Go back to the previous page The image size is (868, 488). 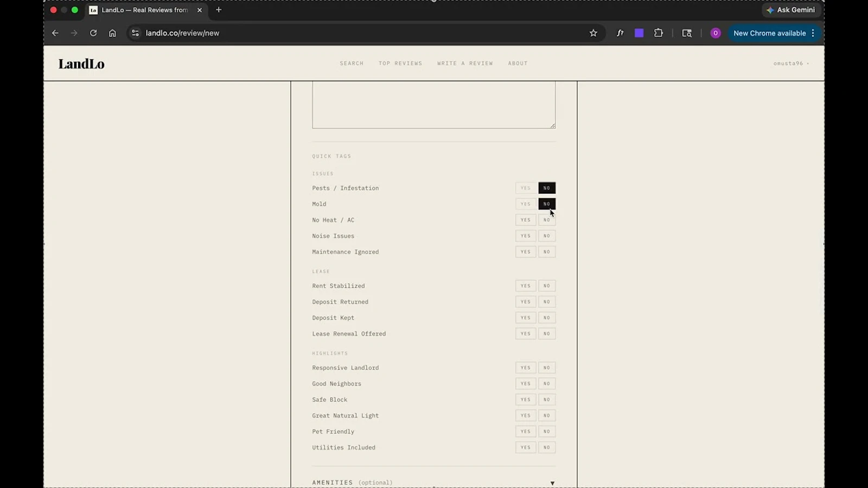[x=55, y=33]
